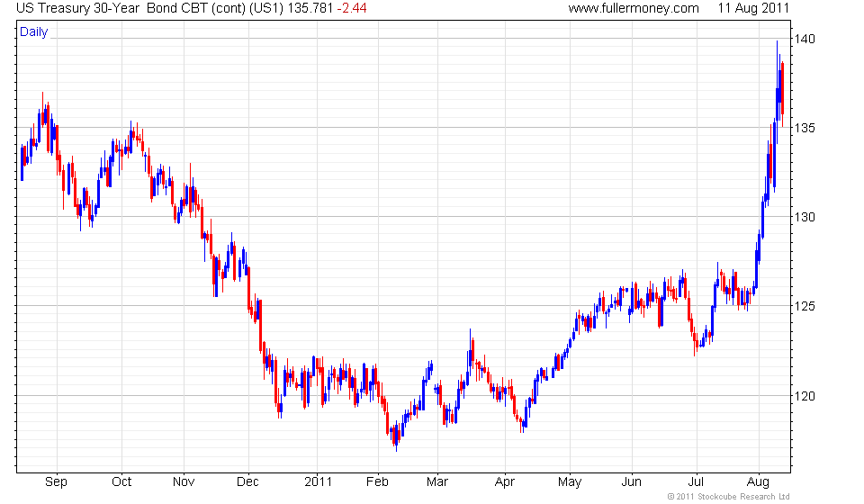Screen dimensions: 864x504
Task: Click the 'May' month axis label
Action: pyautogui.click(x=570, y=482)
